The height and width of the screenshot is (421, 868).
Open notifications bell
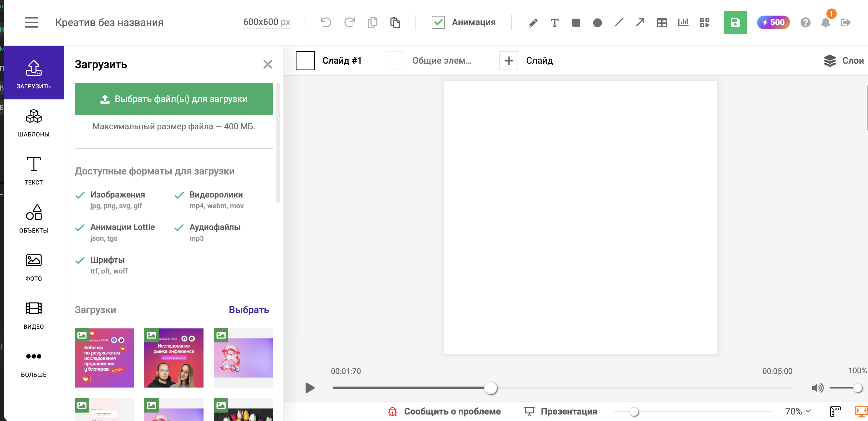825,22
